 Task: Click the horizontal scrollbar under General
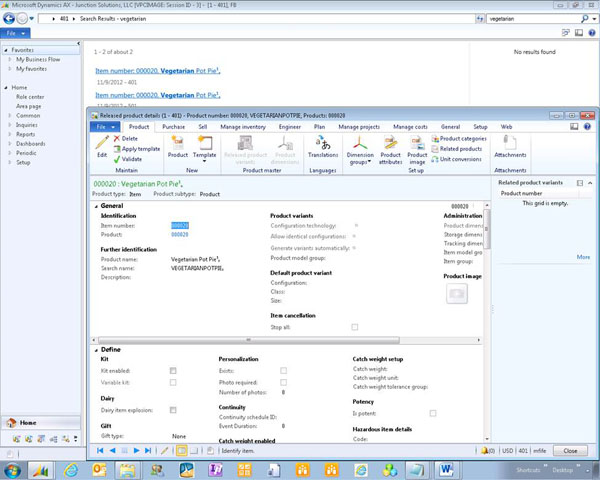pos(249,340)
